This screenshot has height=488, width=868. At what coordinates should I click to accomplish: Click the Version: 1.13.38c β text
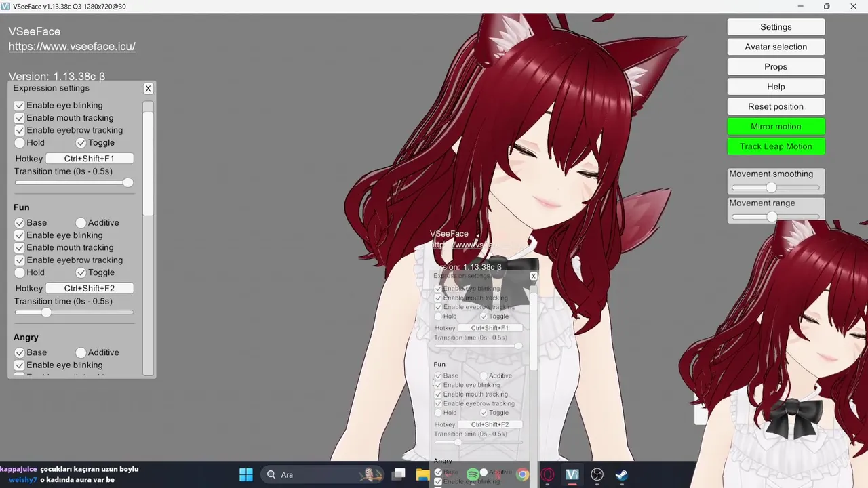(x=57, y=76)
